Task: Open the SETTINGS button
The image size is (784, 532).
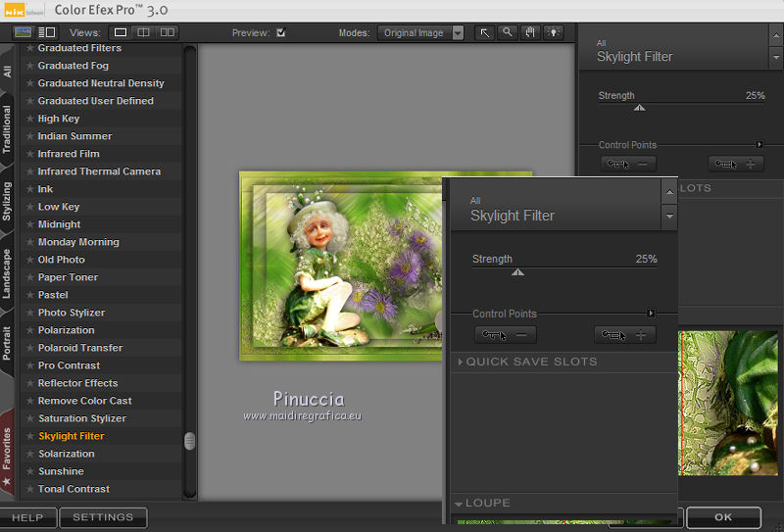Action: click(103, 517)
